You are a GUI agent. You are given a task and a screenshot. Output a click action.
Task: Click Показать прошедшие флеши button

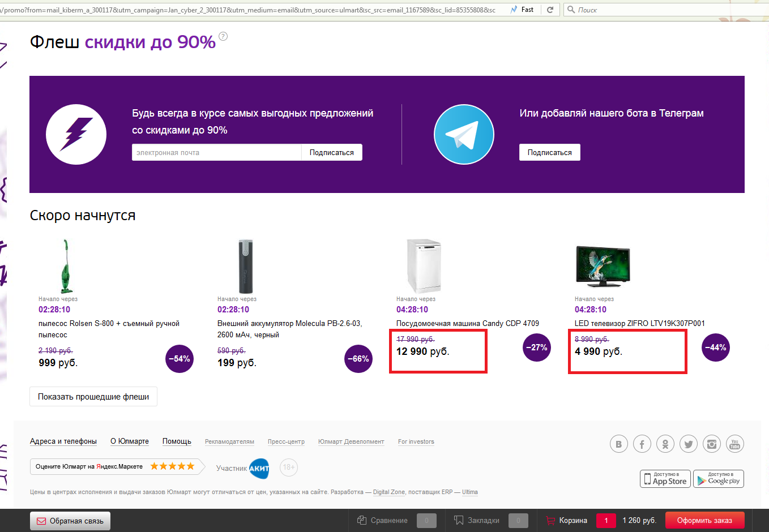(x=93, y=397)
